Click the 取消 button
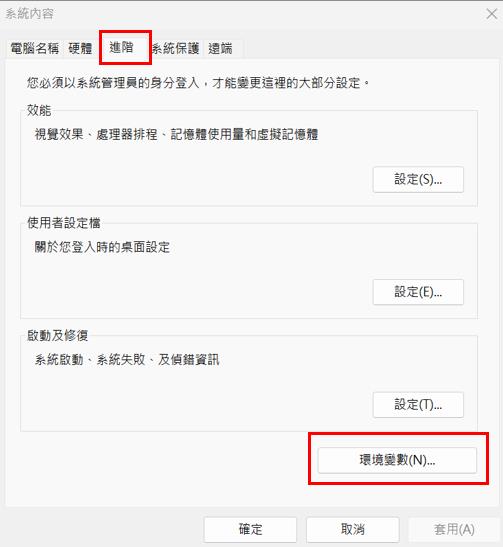503x547 pixels. coord(353,530)
